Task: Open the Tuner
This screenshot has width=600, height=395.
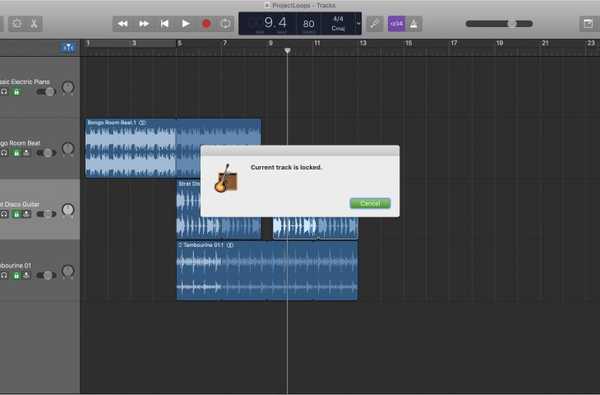Action: pos(375,24)
